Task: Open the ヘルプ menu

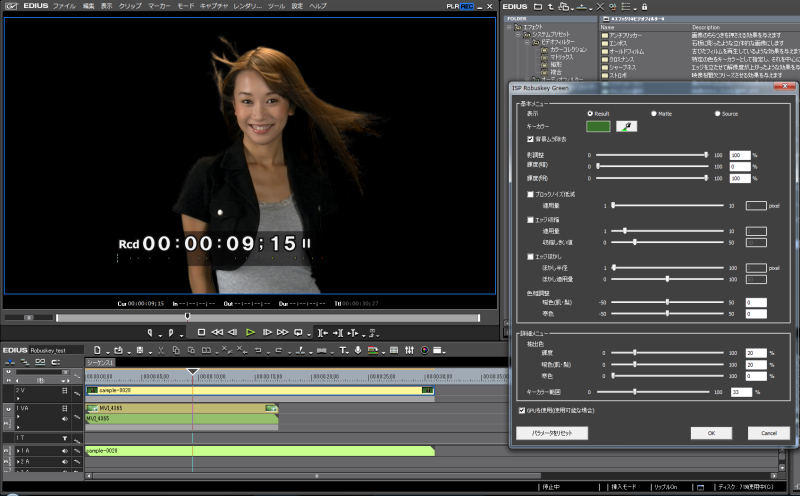Action: point(318,6)
